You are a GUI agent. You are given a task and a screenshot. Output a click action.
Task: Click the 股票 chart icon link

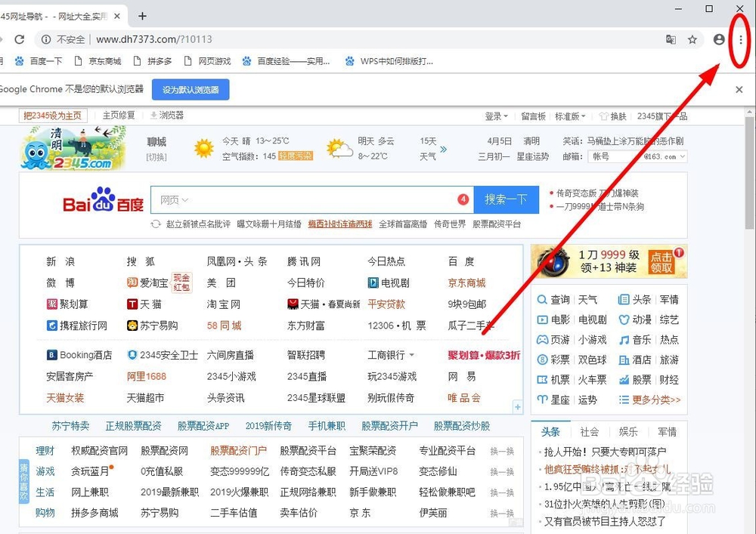[635, 380]
